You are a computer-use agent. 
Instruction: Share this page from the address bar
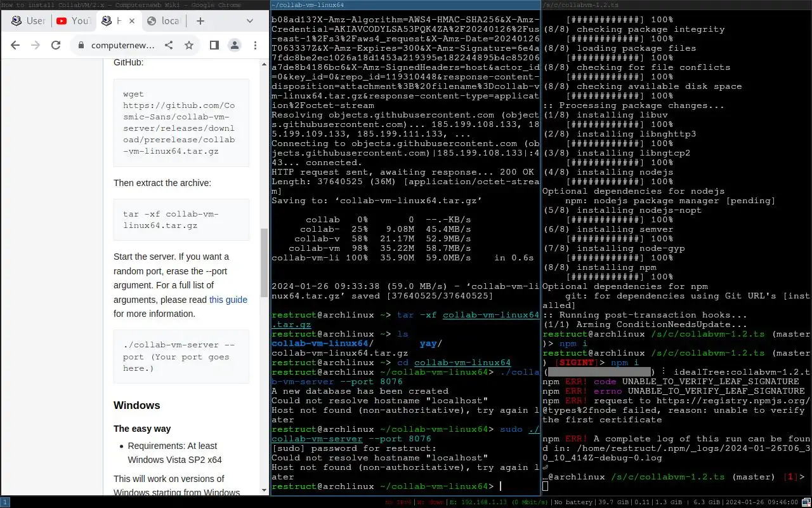click(169, 45)
